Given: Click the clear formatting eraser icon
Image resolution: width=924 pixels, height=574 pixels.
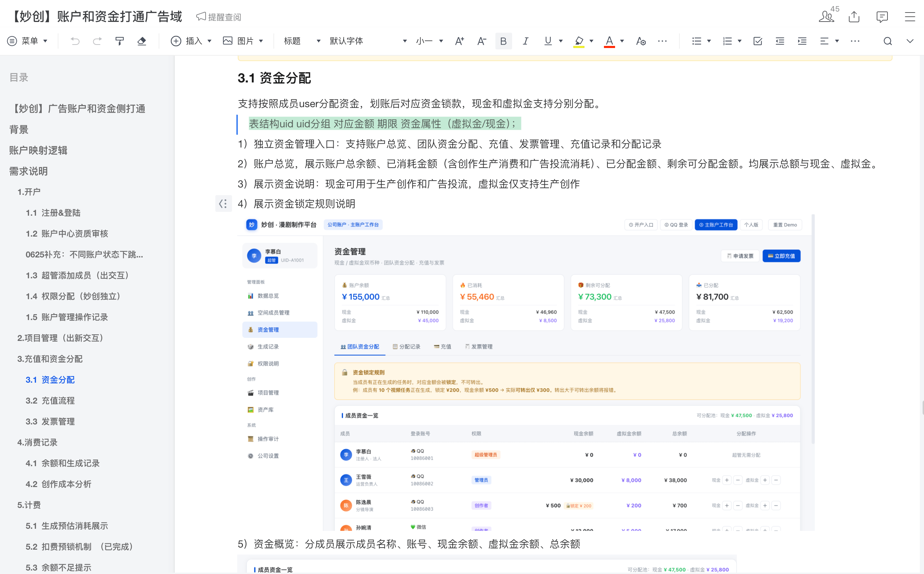Looking at the screenshot, I should coord(142,41).
